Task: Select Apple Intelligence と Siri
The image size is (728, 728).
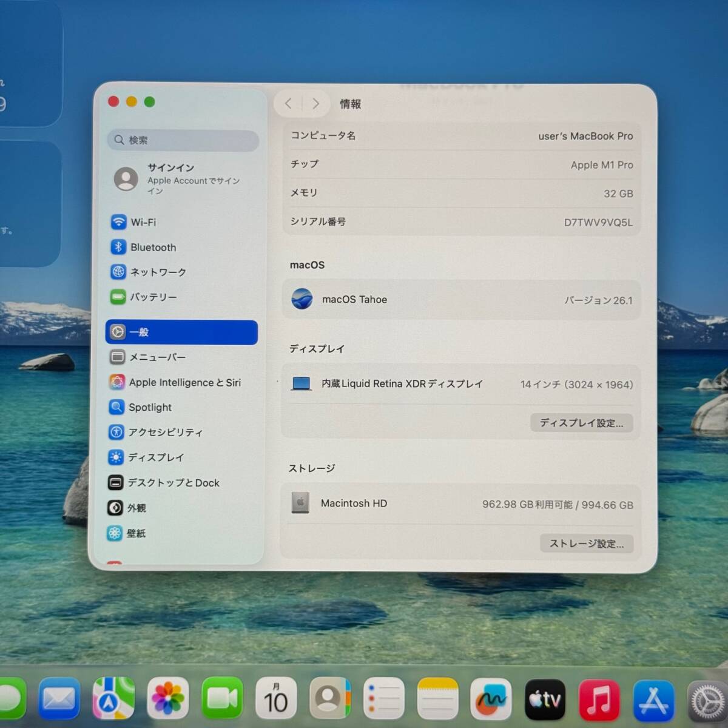Action: point(184,382)
